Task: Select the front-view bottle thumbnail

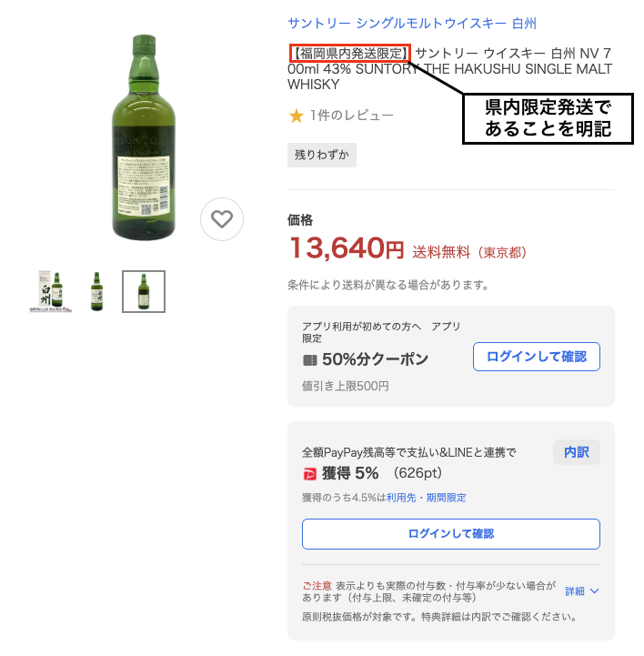Action: pyautogui.click(x=97, y=291)
